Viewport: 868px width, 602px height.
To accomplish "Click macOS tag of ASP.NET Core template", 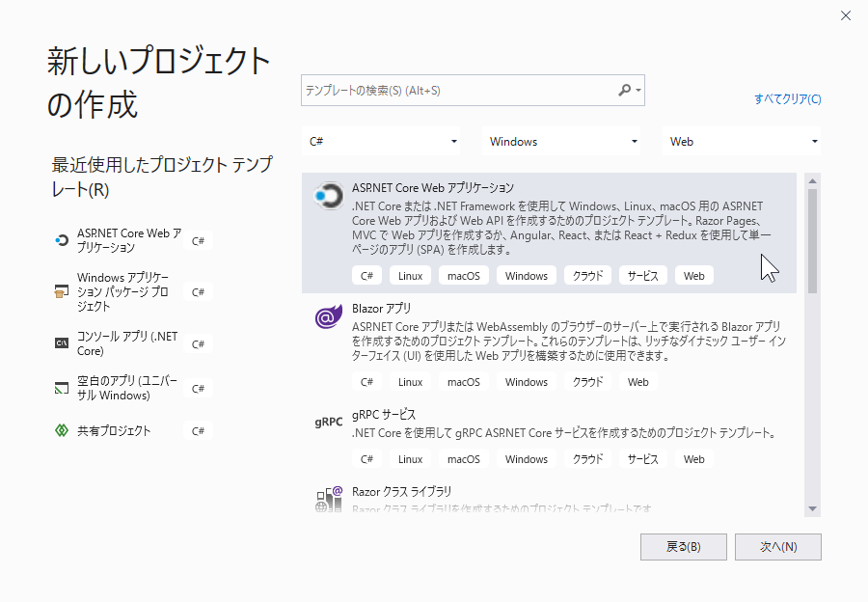I will [x=464, y=276].
